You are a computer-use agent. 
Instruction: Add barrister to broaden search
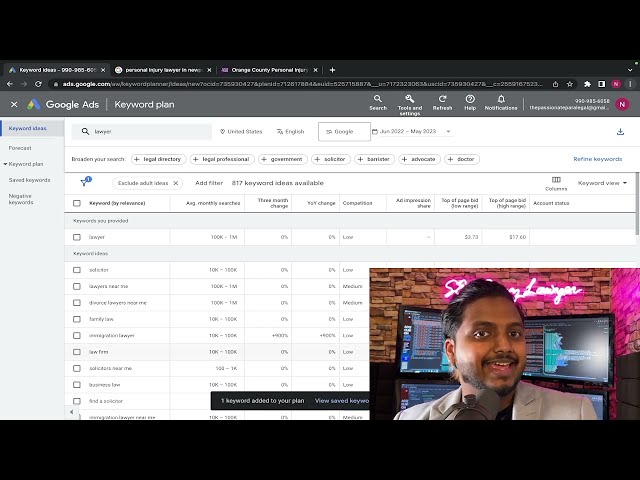pyautogui.click(x=374, y=159)
